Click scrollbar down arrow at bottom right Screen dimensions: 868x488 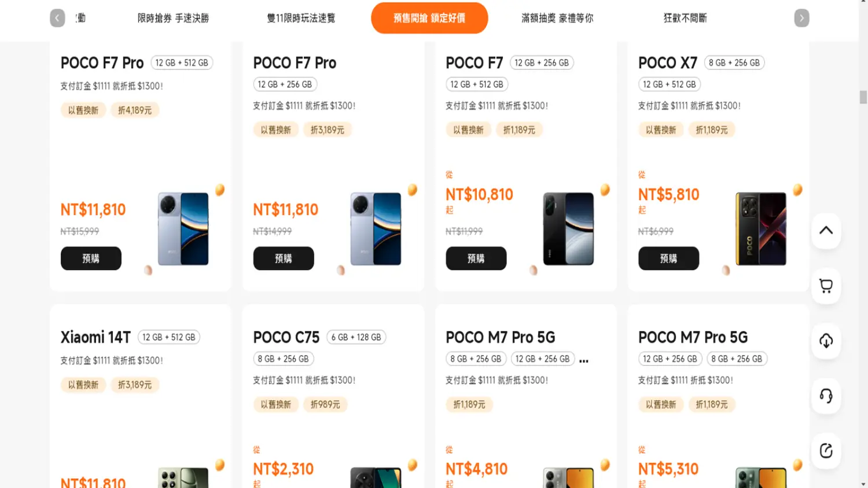coord(863,484)
